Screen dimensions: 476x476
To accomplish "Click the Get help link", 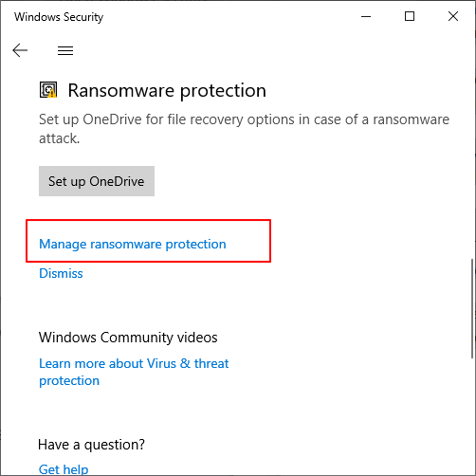I will 64,469.
